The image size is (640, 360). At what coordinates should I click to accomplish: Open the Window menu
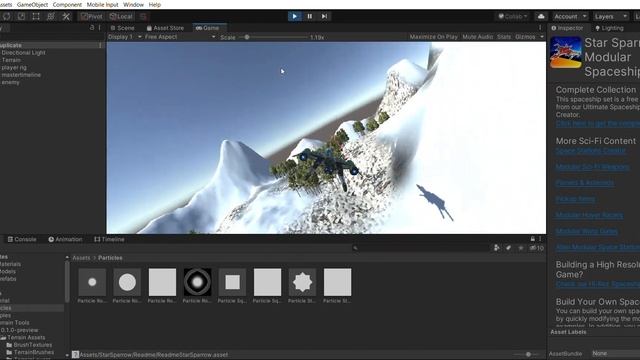pos(133,4)
